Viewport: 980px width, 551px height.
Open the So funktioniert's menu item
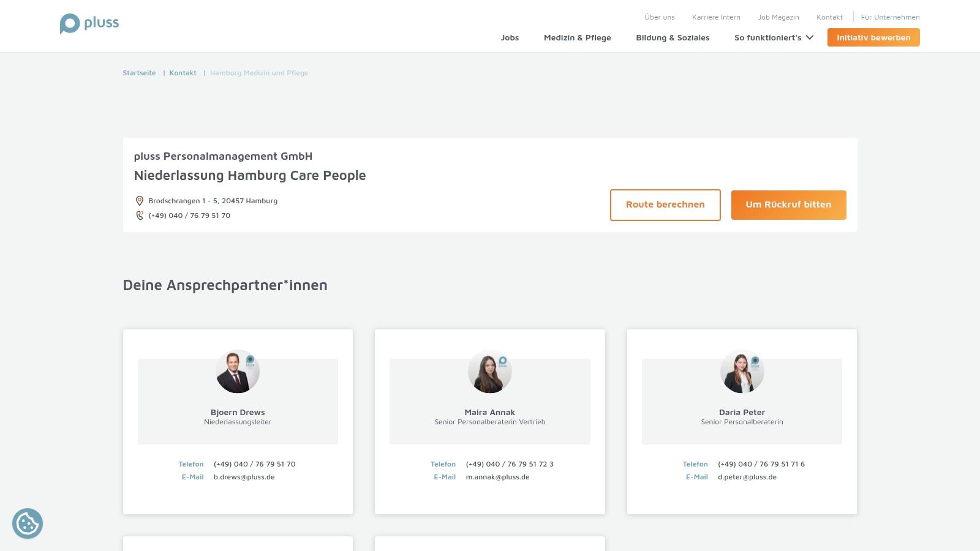point(768,37)
